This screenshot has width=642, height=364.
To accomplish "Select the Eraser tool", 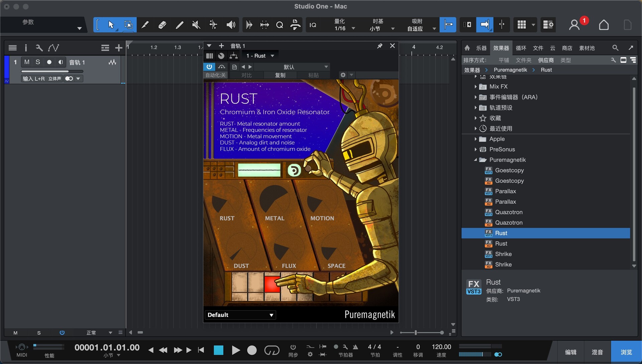I will pyautogui.click(x=162, y=25).
